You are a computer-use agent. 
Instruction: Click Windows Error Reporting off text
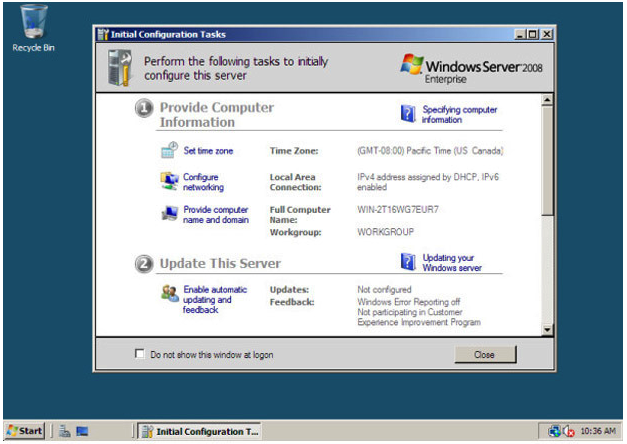[408, 302]
